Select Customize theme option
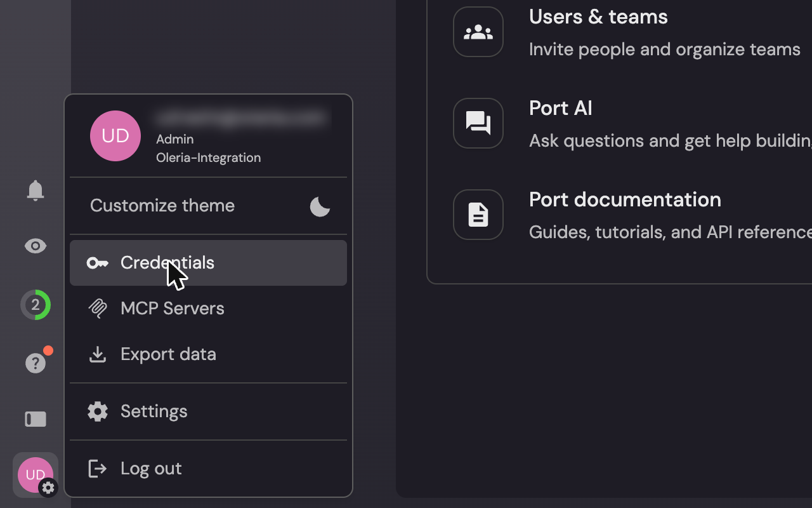812x508 pixels. (x=208, y=206)
